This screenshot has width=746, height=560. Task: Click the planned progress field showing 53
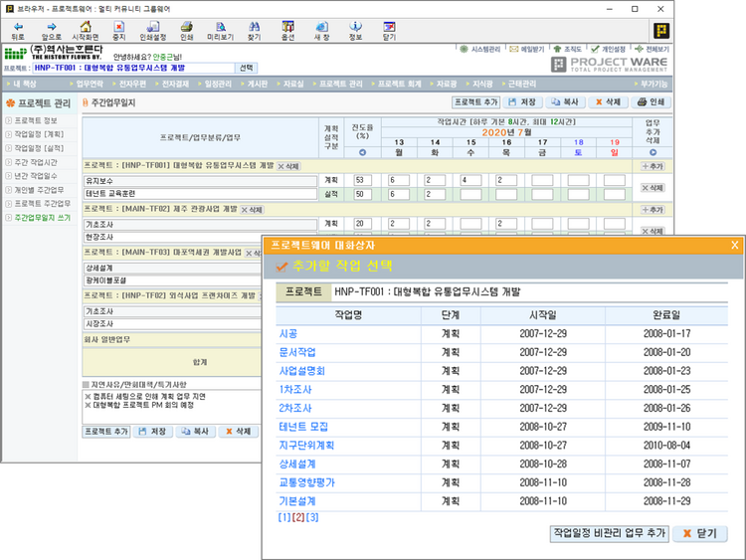click(362, 180)
